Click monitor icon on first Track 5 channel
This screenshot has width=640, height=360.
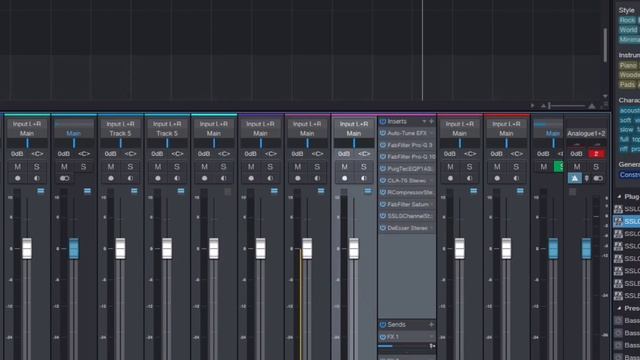(x=130, y=178)
